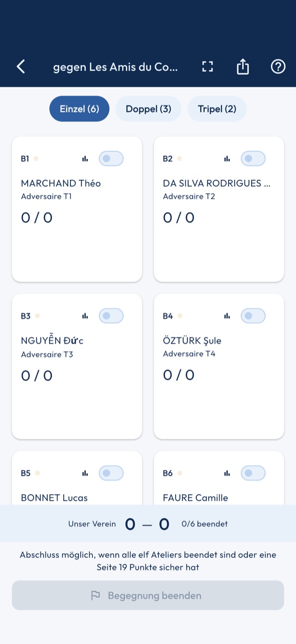
Task: Switch to the Doppel (3) tab
Action: pyautogui.click(x=148, y=109)
